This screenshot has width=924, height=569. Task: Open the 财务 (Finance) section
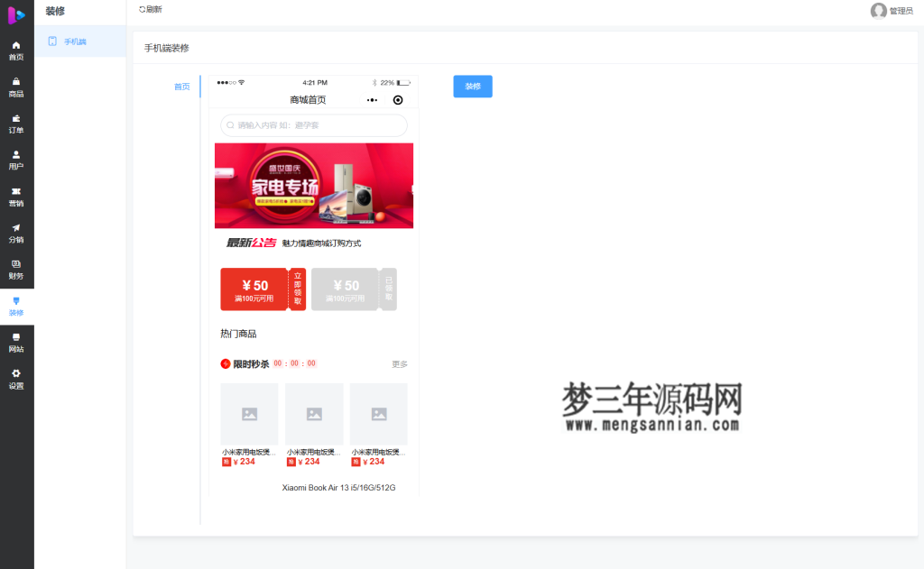coord(16,270)
